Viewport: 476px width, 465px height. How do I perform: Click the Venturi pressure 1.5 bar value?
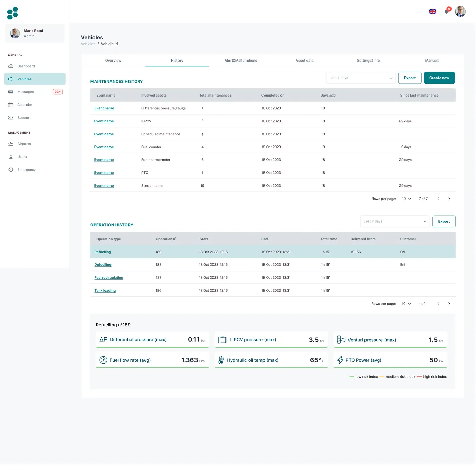point(436,340)
